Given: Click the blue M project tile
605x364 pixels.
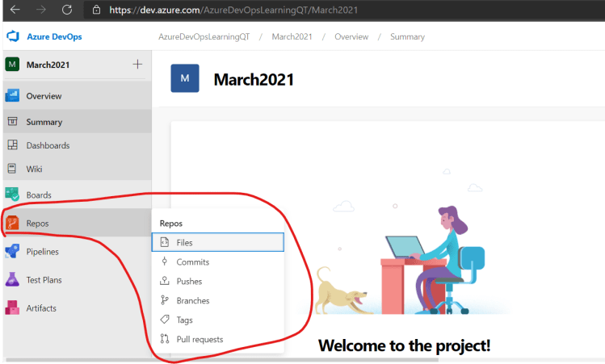Looking at the screenshot, I should [185, 78].
